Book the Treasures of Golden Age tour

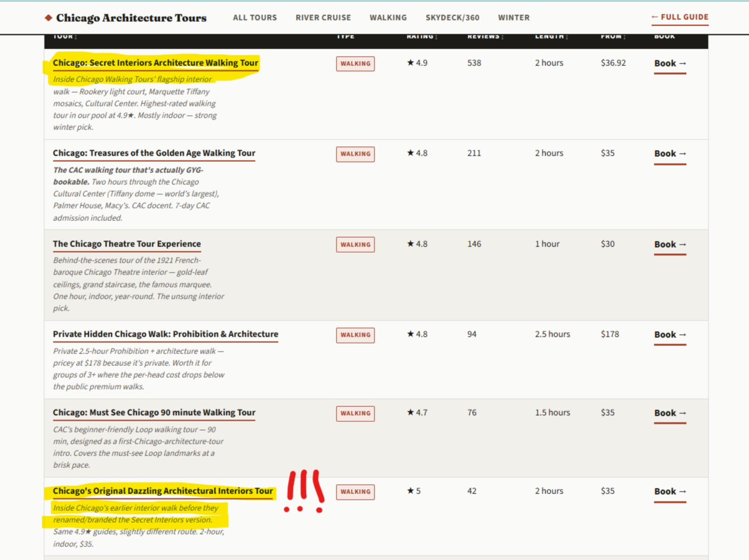click(670, 154)
